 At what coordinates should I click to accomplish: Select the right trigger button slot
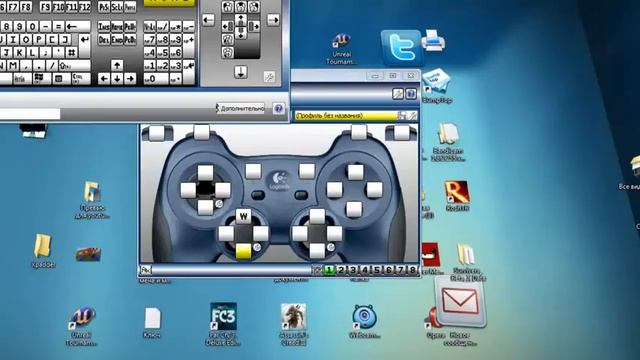click(402, 133)
